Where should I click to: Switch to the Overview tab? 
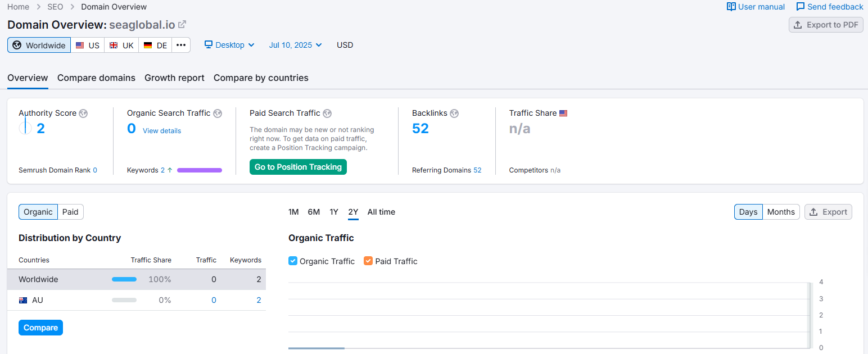(x=28, y=78)
